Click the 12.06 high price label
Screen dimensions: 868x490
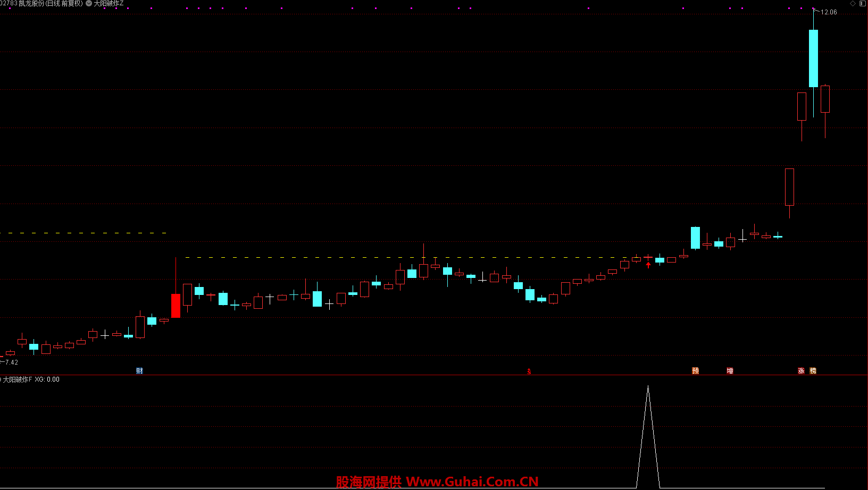pos(829,12)
